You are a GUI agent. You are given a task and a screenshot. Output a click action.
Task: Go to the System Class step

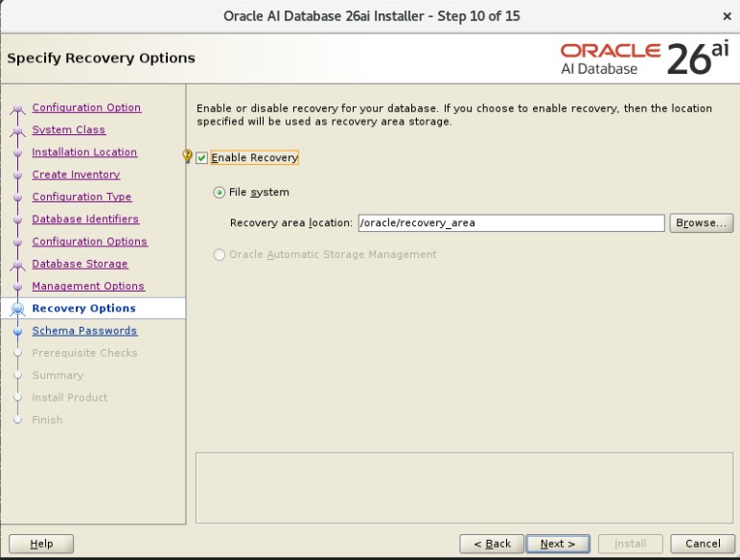tap(69, 129)
